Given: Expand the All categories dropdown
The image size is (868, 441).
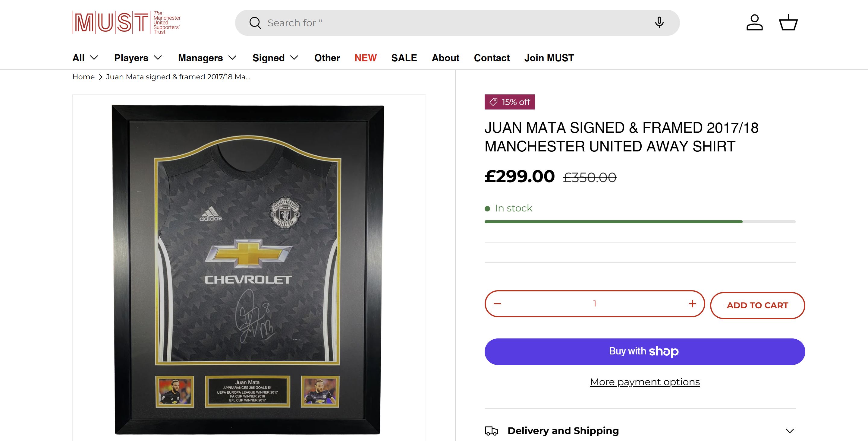Looking at the screenshot, I should click(x=85, y=58).
